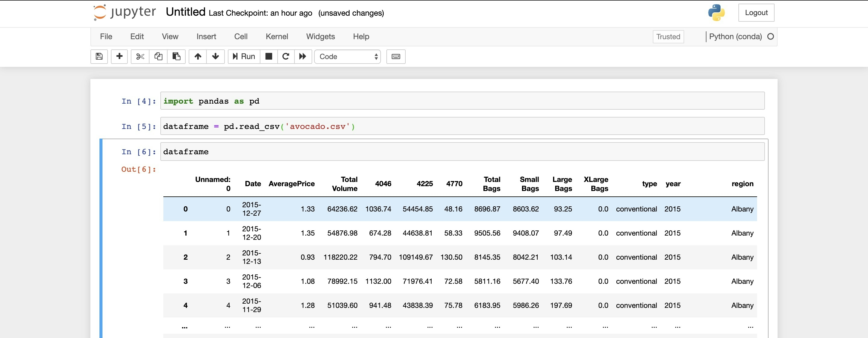
Task: Move selected cell up with up-arrow icon
Action: click(x=197, y=57)
